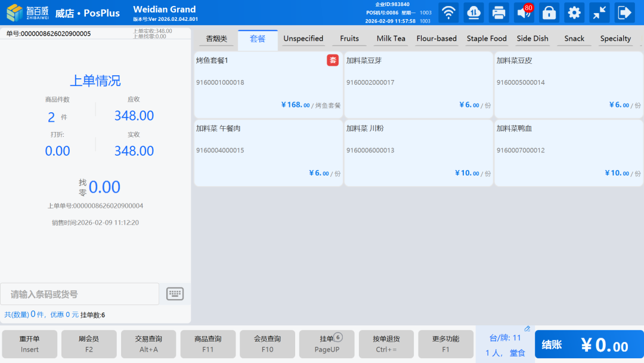Click the printer icon in header
The height and width of the screenshot is (363, 644).
pyautogui.click(x=499, y=13)
